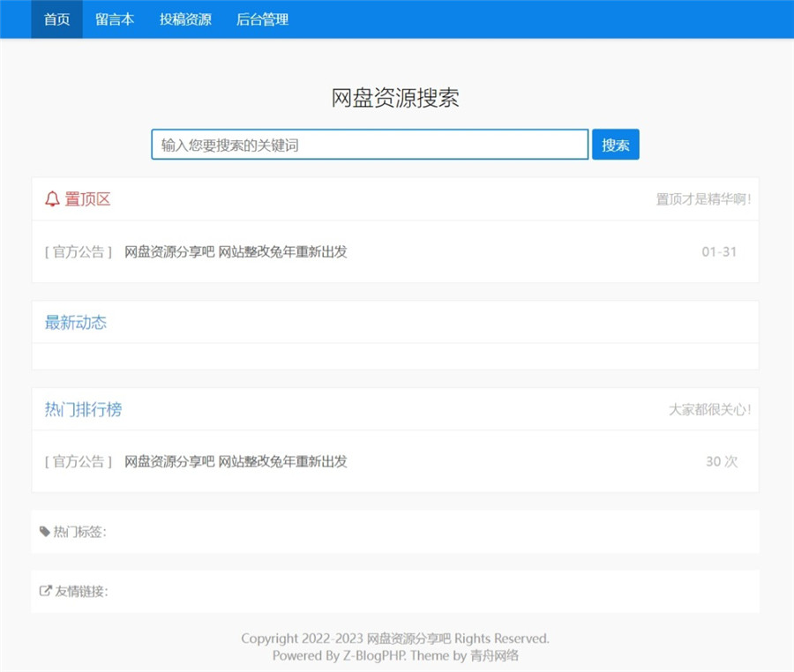The height and width of the screenshot is (672, 794).
Task: Select the 搜索 search button
Action: [616, 144]
